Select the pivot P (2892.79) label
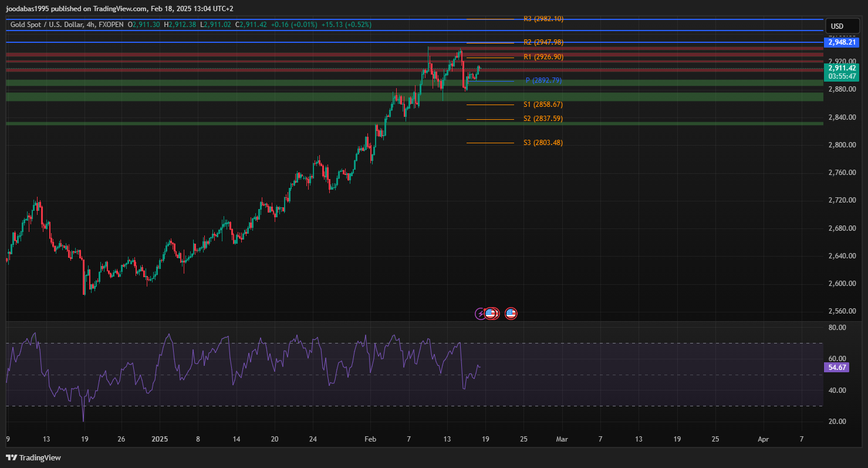This screenshot has height=468, width=868. 543,80
